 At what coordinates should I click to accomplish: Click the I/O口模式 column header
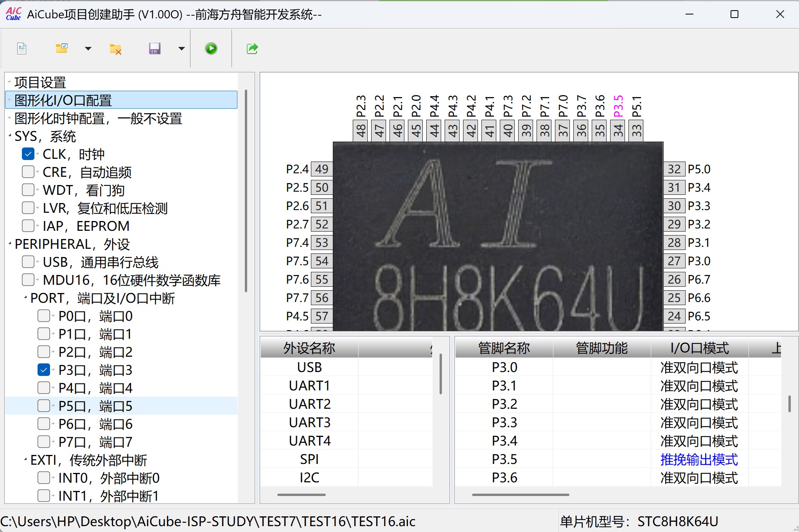pyautogui.click(x=700, y=348)
